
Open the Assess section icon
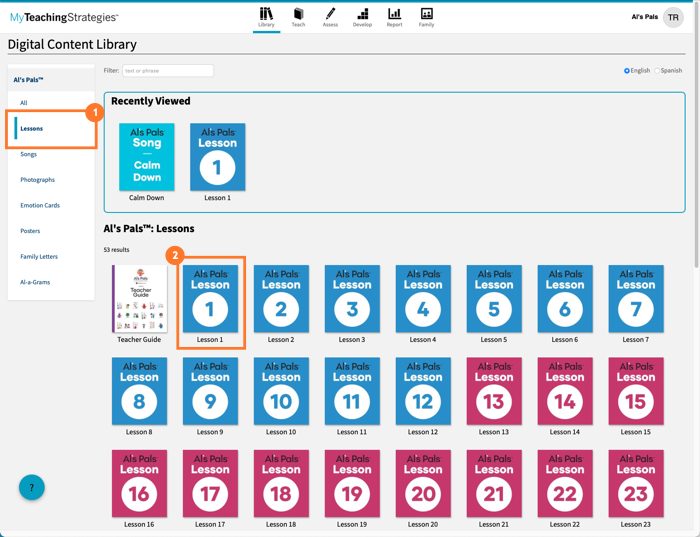click(330, 16)
